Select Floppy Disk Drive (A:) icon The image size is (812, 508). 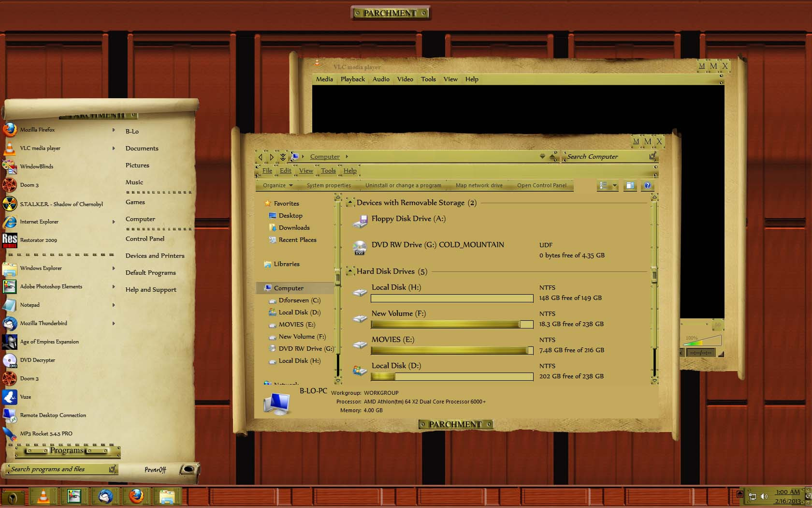pyautogui.click(x=360, y=222)
